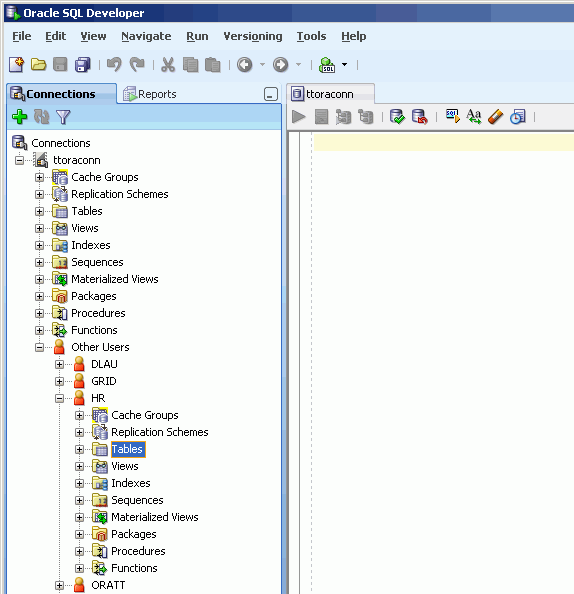574x594 pixels.
Task: Click the Commit database icon
Action: pyautogui.click(x=397, y=117)
